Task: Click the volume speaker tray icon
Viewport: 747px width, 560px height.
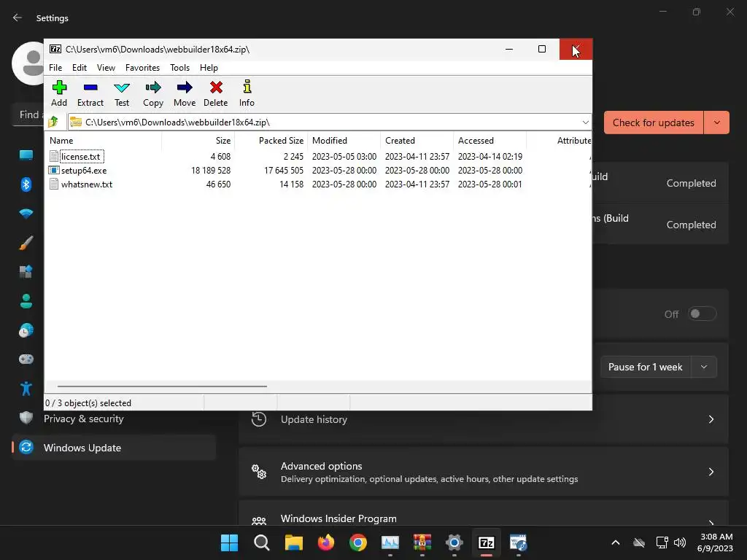Action: tap(680, 542)
